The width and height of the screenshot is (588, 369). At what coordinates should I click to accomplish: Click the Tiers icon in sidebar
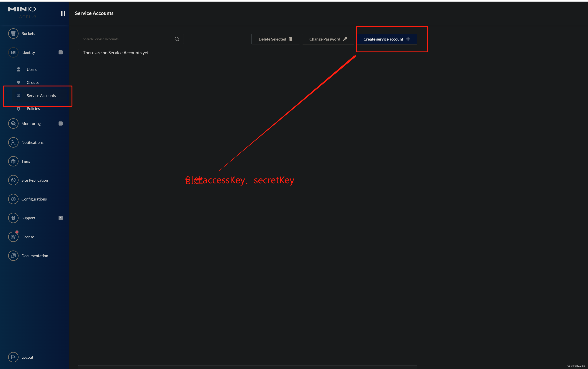point(13,161)
